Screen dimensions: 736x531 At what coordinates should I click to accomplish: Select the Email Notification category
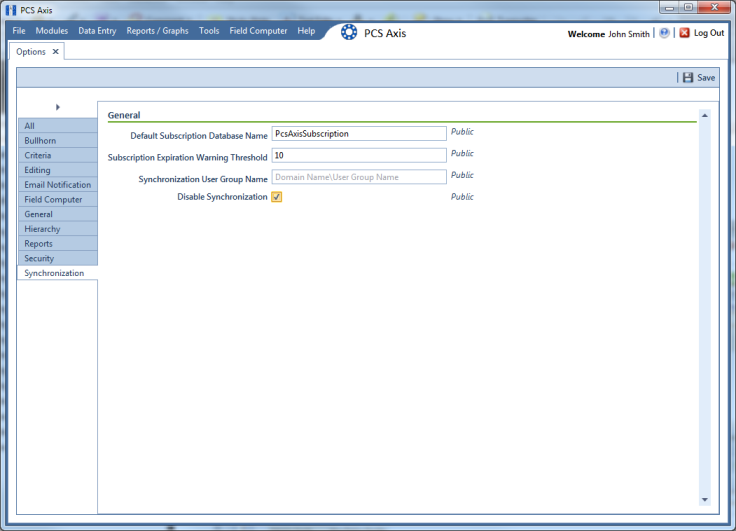[58, 185]
